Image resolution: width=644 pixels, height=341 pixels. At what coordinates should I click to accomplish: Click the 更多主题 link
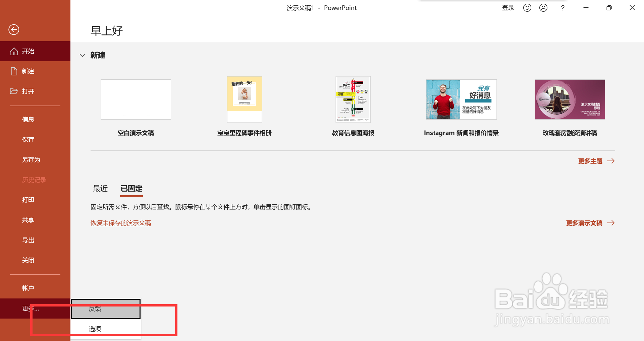pyautogui.click(x=596, y=161)
